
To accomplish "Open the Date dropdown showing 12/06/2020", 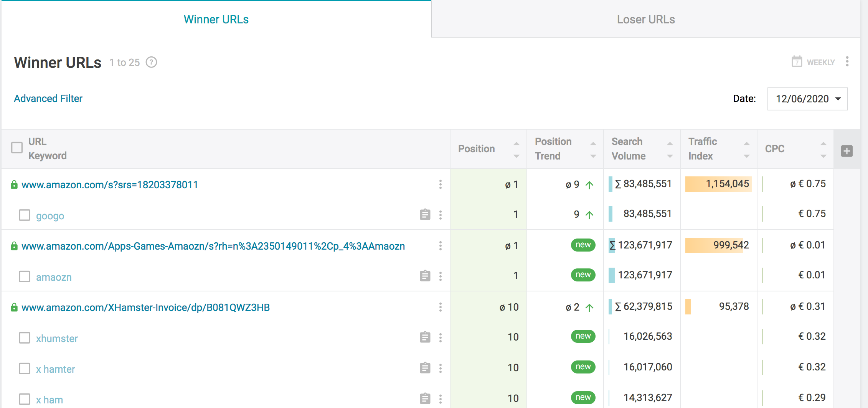I will click(x=807, y=99).
